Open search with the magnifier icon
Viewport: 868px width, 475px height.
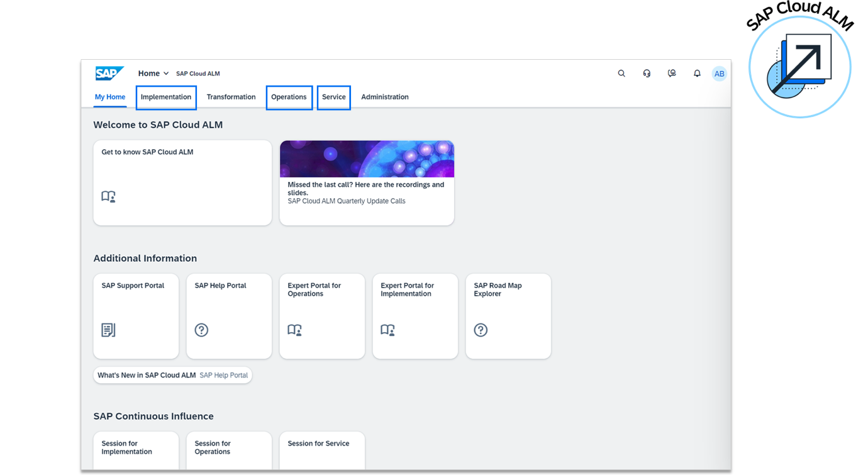click(621, 74)
